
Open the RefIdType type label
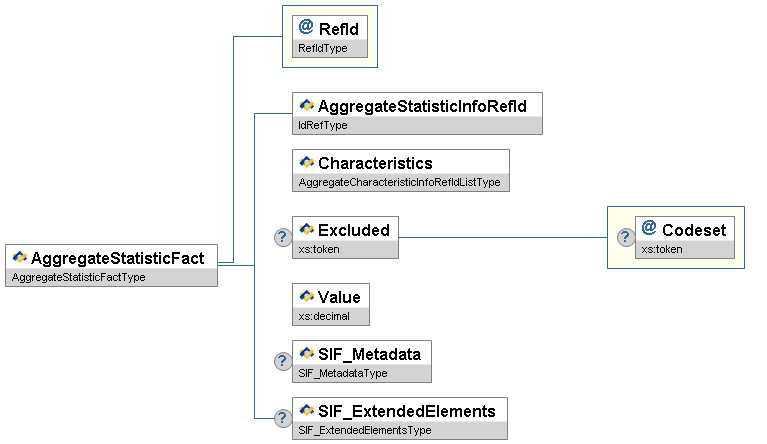click(x=323, y=48)
